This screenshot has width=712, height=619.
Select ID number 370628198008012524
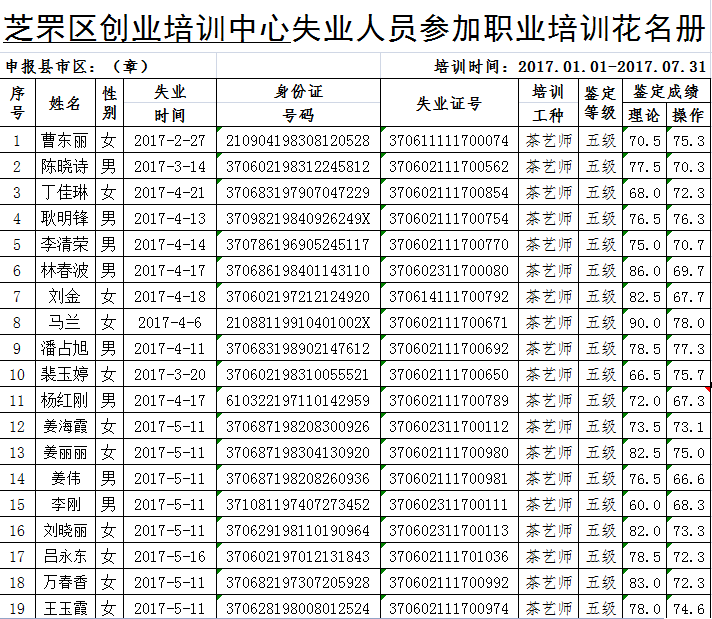point(298,608)
